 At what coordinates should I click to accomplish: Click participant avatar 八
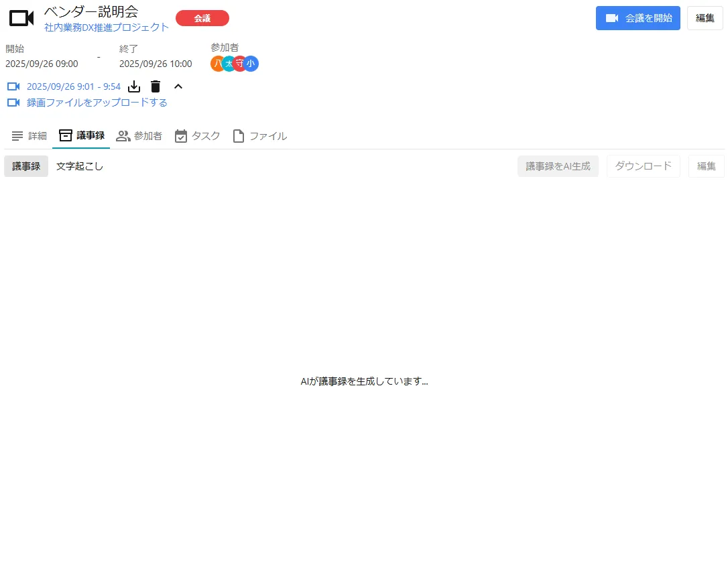click(x=217, y=64)
